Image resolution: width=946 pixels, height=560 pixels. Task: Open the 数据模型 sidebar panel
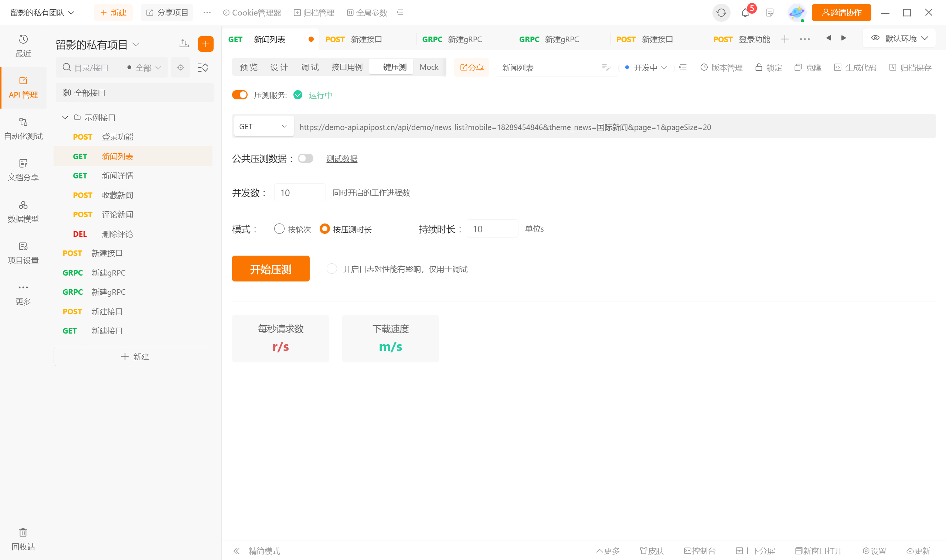[x=23, y=211]
